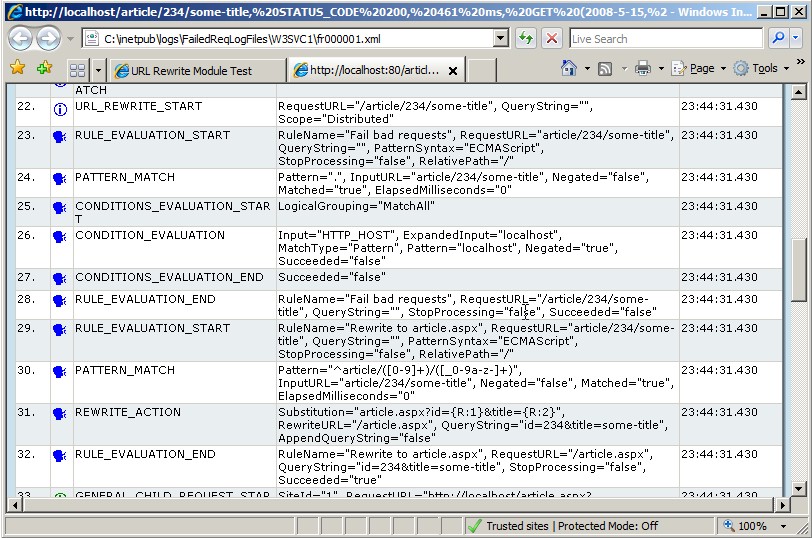812x538 pixels.
Task: Click Succeeded="false" in row 27
Action: tap(331, 277)
